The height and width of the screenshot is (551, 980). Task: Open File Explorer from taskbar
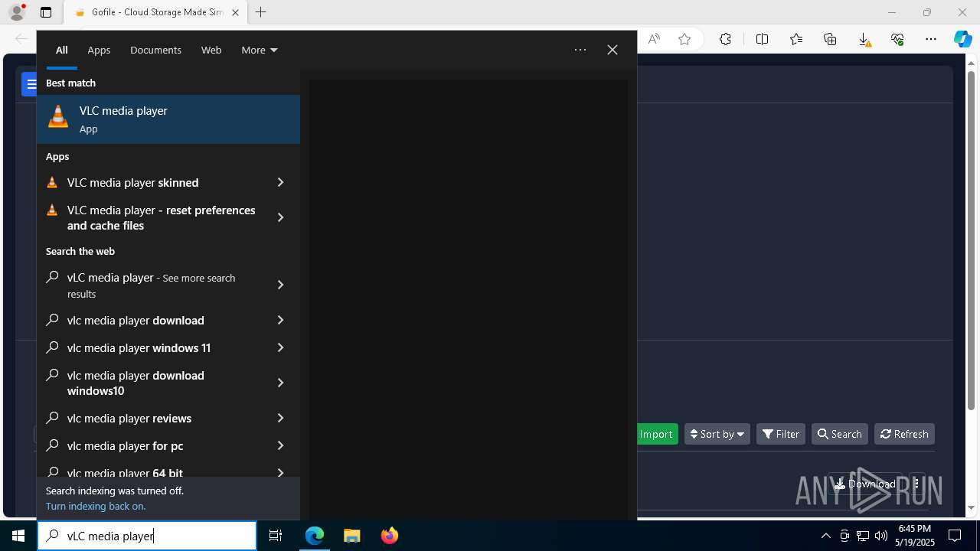click(x=351, y=536)
